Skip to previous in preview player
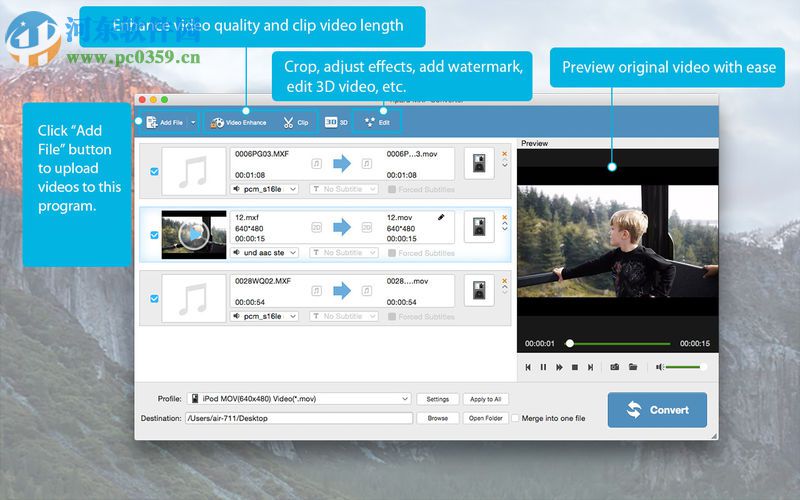The image size is (800, 500). (x=528, y=367)
